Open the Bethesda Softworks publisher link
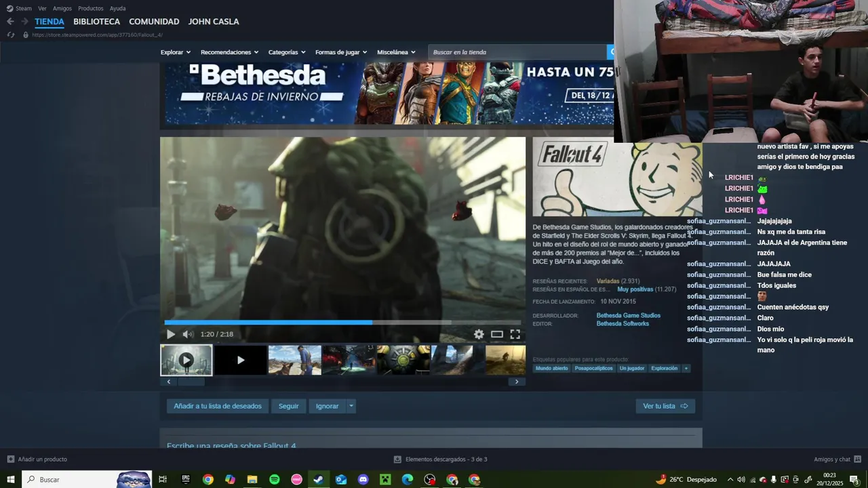The image size is (868, 488). click(623, 324)
